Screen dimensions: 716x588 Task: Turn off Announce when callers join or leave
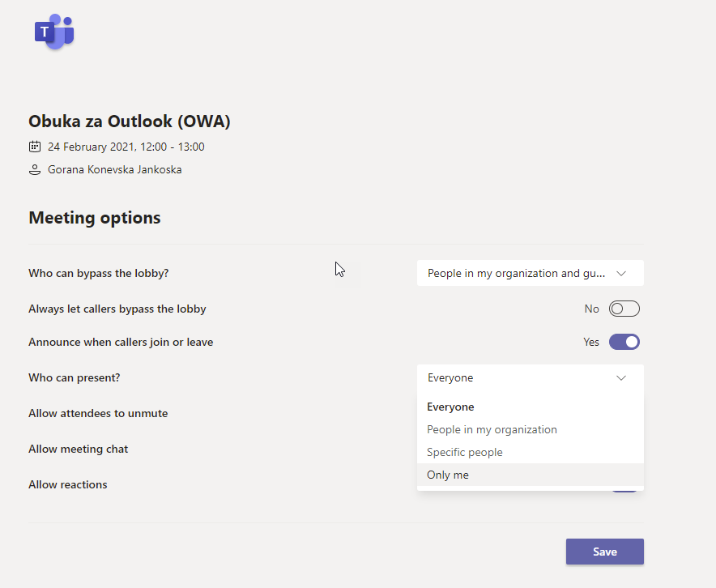(624, 342)
